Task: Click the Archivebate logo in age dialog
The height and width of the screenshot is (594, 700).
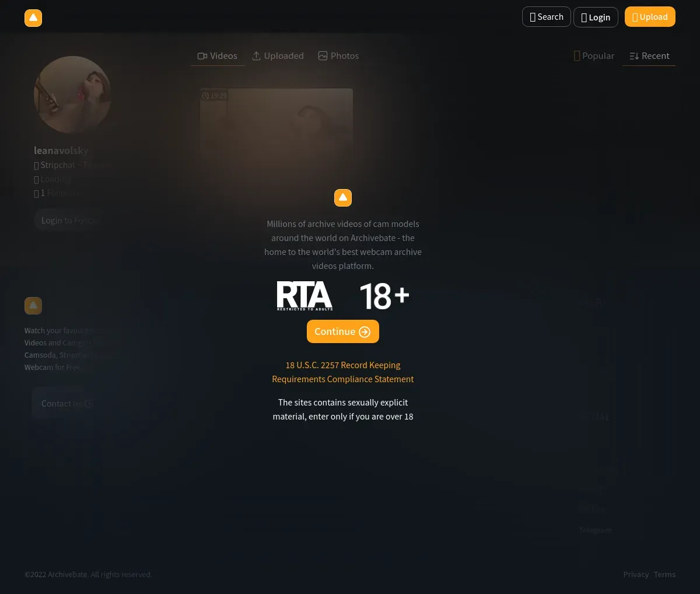Action: (x=343, y=198)
